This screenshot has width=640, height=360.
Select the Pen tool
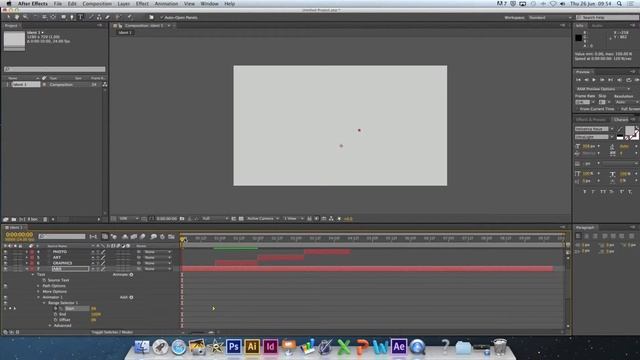(72, 17)
